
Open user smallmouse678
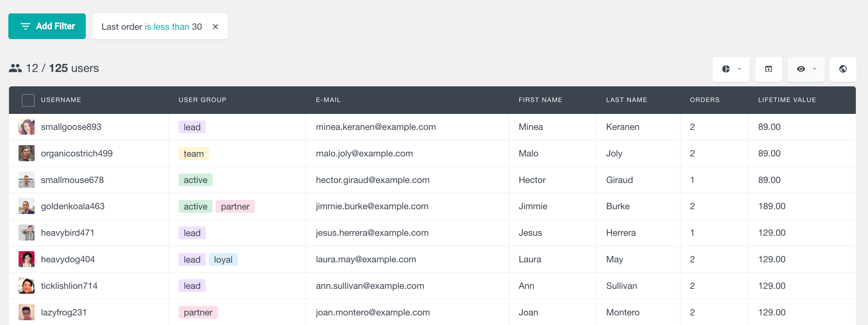pos(72,180)
